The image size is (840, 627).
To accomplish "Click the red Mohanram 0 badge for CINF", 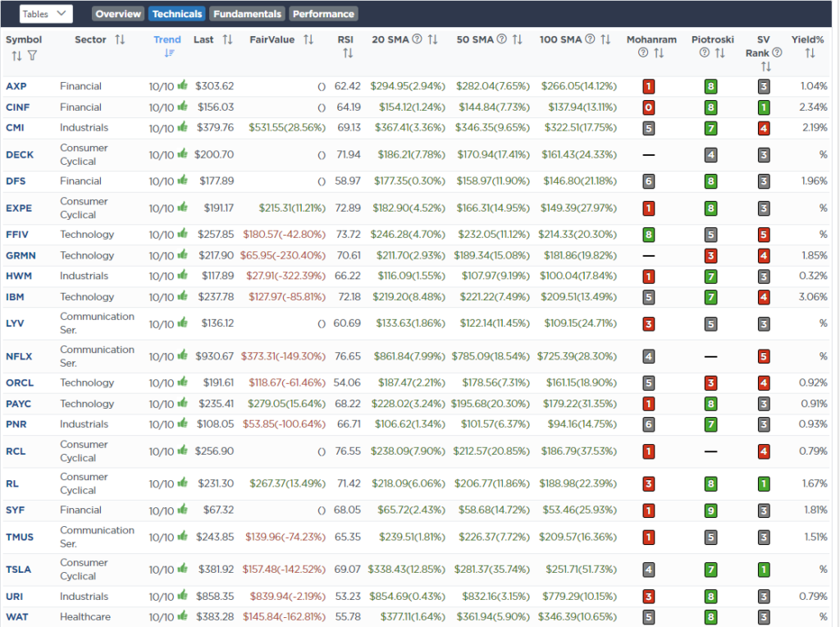I will (x=648, y=107).
